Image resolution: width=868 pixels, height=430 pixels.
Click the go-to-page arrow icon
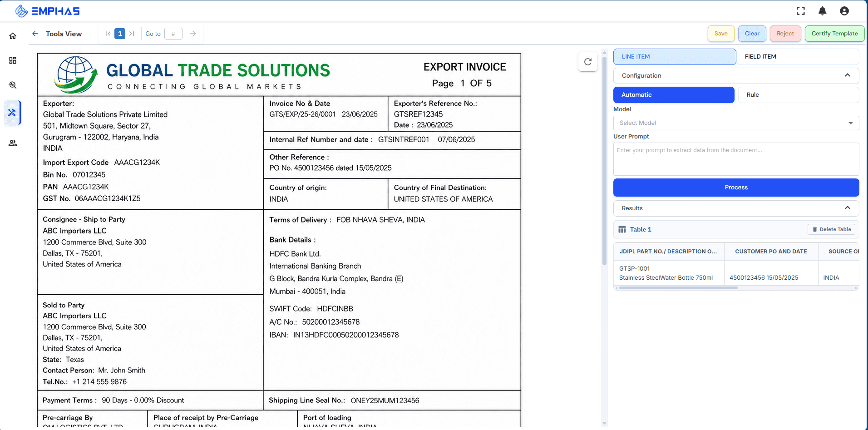pos(193,34)
